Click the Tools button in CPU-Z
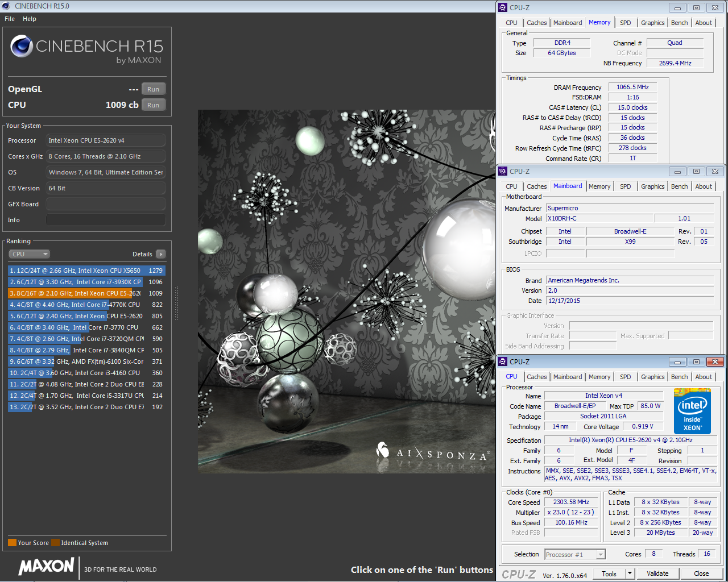This screenshot has width=728, height=582. click(609, 573)
